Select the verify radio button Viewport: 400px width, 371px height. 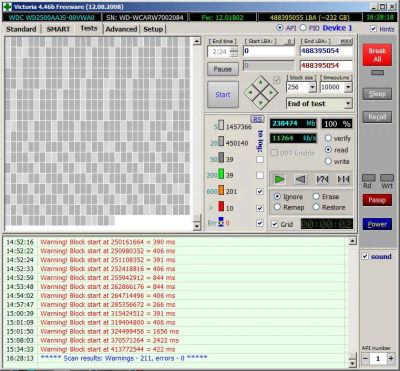tap(328, 138)
